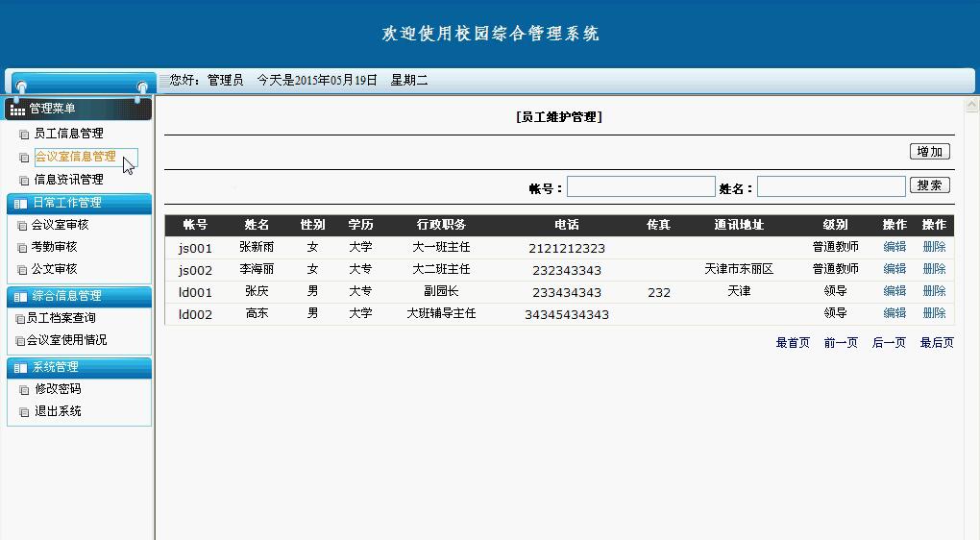Click 编辑 for account js002
980x540 pixels.
click(x=894, y=269)
